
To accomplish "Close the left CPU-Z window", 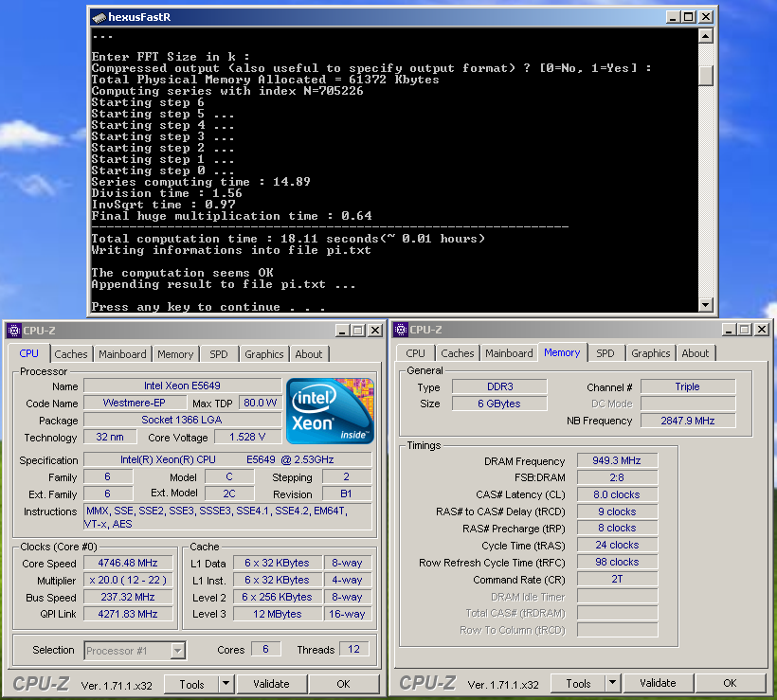I will (375, 331).
